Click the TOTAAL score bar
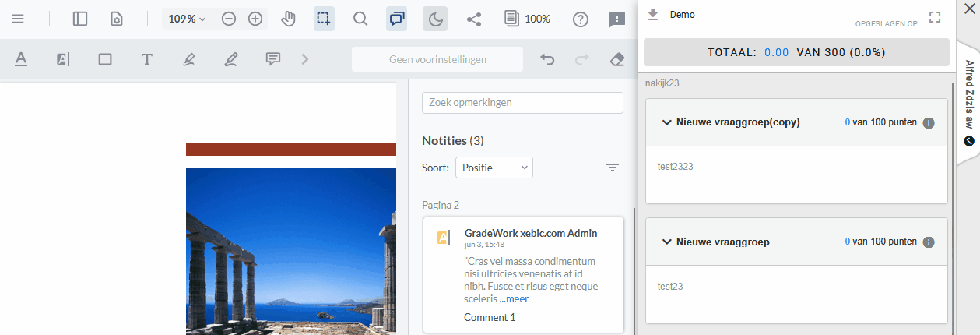This screenshot has height=335, width=980. pyautogui.click(x=796, y=52)
